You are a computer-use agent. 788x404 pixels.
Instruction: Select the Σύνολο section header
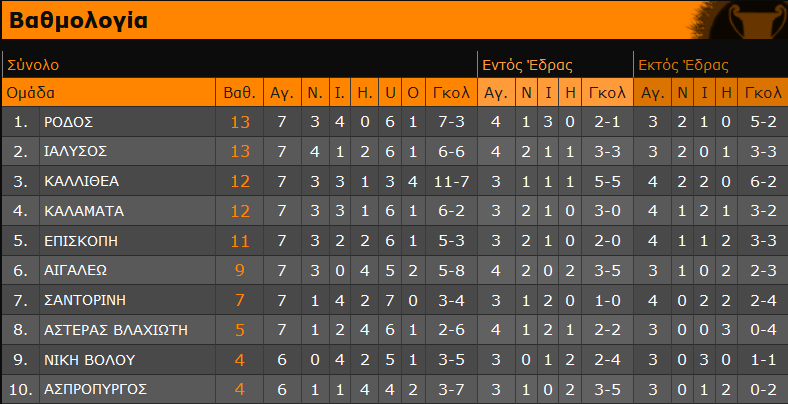33,65
